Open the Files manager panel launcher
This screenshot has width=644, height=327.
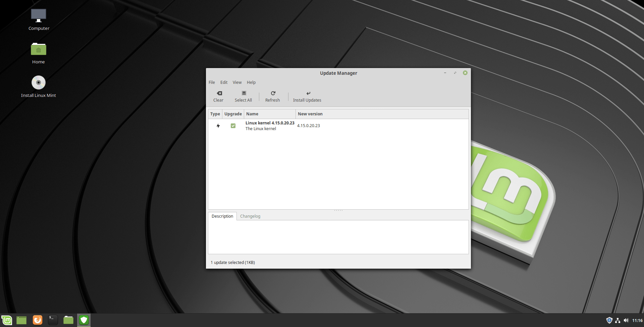click(x=68, y=320)
